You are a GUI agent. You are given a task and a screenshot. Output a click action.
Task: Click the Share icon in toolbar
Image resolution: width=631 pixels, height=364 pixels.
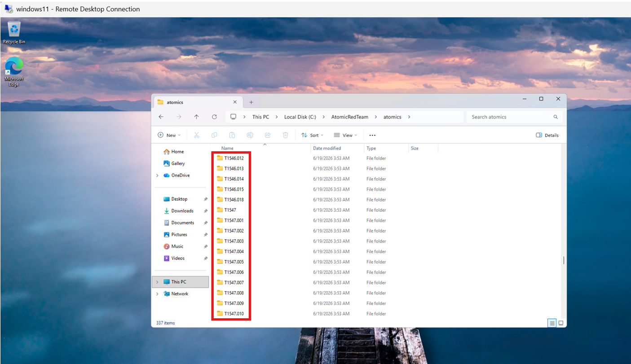pyautogui.click(x=268, y=135)
